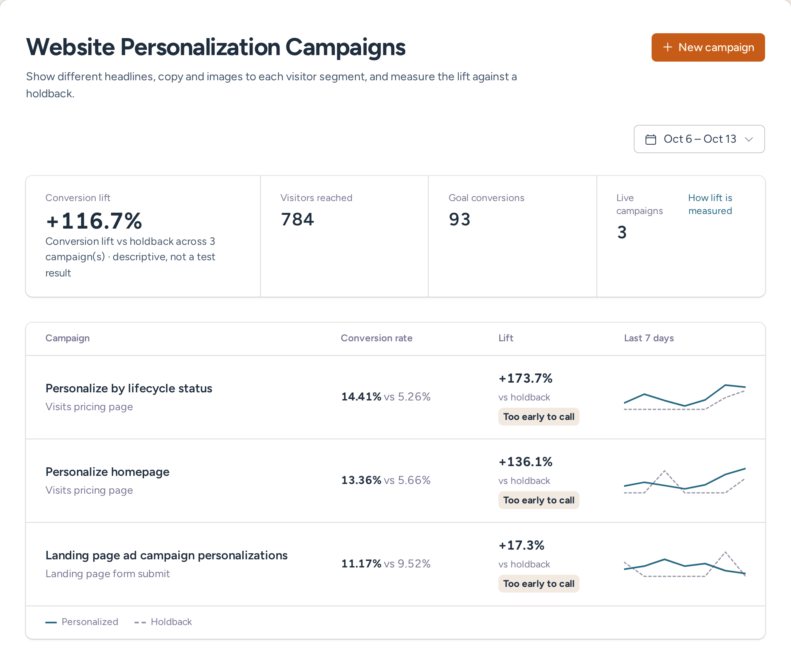
Task: Open Personalize by lifecycle status campaign
Action: pos(129,388)
